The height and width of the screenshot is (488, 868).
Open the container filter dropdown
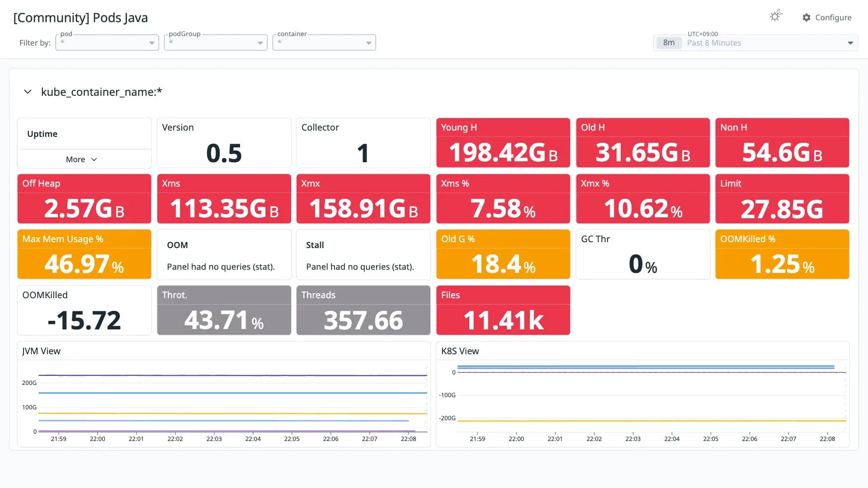[x=324, y=42]
